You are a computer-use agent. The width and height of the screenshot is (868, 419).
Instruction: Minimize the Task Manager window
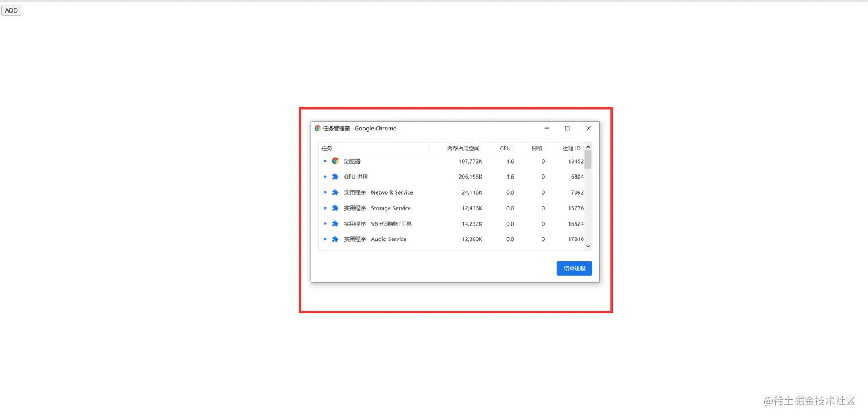click(x=547, y=129)
